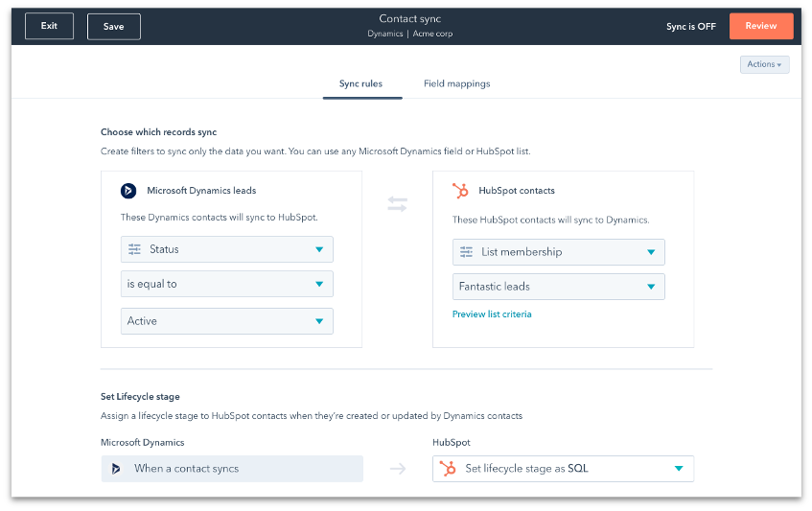The image size is (812, 511).
Task: Click the Microsoft Dynamics leads logo icon
Action: tap(128, 191)
